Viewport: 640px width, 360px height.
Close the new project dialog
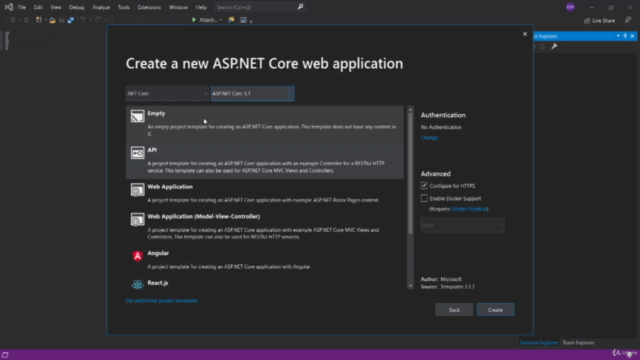525,34
